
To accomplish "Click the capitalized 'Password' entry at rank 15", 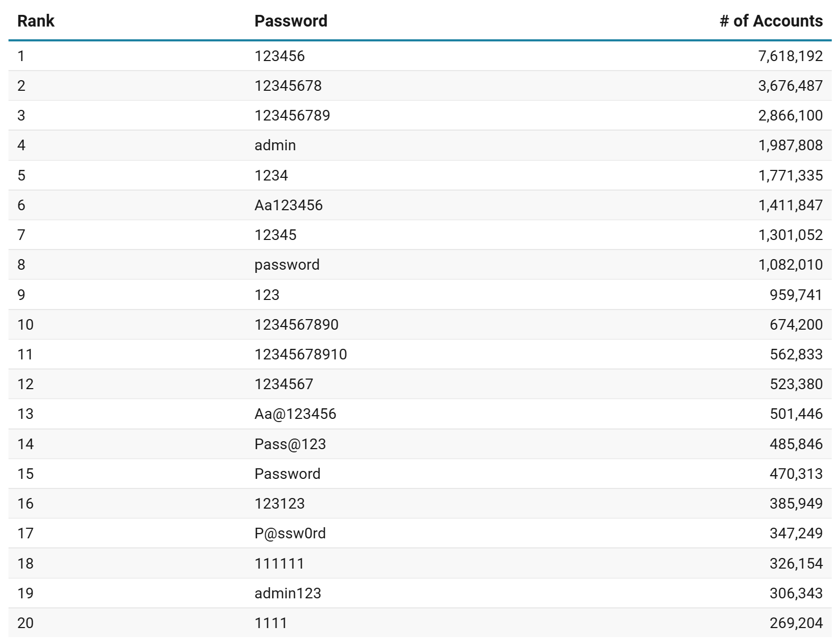I will coord(287,474).
